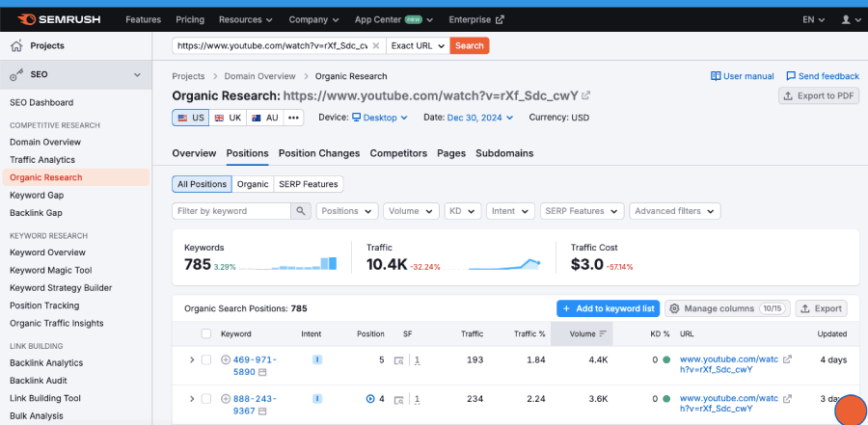Click the more countries ellipsis button
The image size is (868, 425).
293,118
